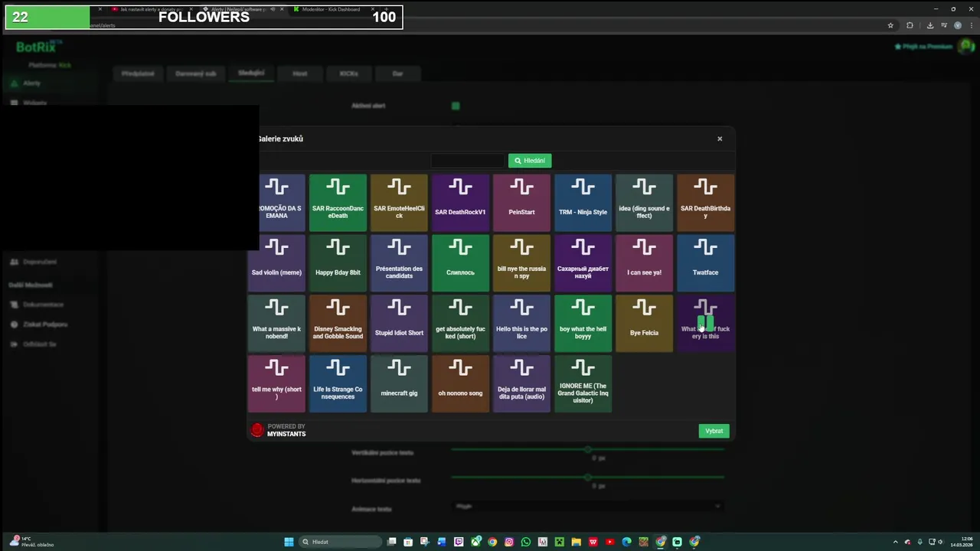The width and height of the screenshot is (980, 551).
Task: Confirm selection with the Vybrat button
Action: pos(714,431)
